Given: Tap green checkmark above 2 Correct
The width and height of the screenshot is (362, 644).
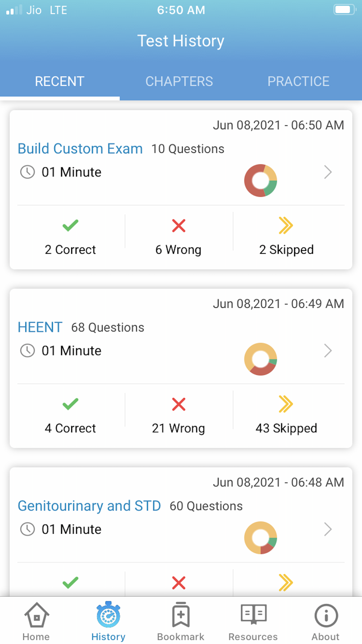Looking at the screenshot, I should pos(70,226).
